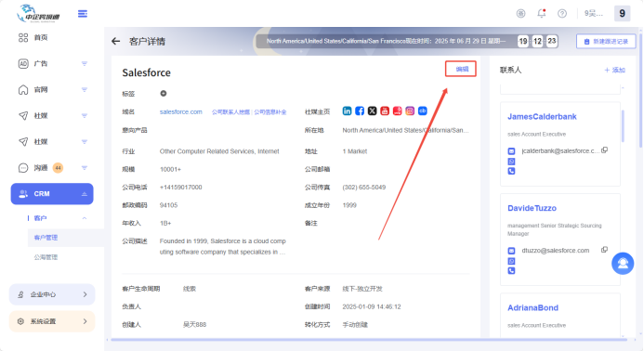Click the email icon under DavideTuzzo
The height and width of the screenshot is (351, 644).
coord(511,251)
